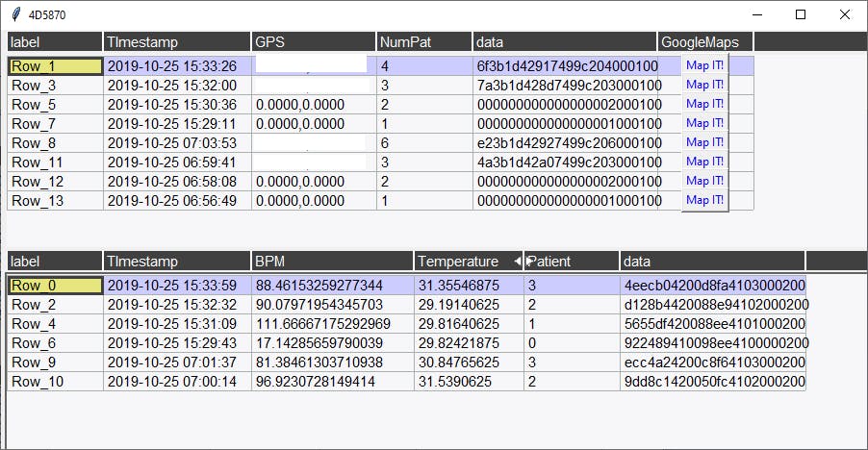Click bottom table data column header

tap(712, 261)
